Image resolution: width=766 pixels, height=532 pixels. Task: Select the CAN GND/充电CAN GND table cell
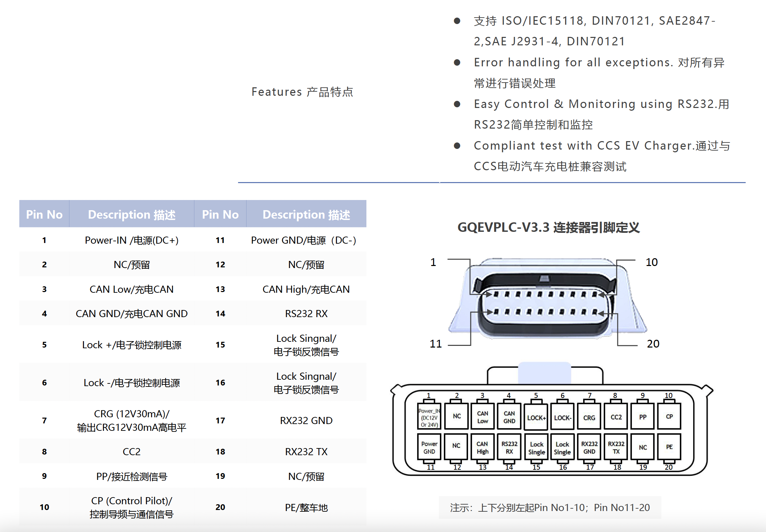131,313
